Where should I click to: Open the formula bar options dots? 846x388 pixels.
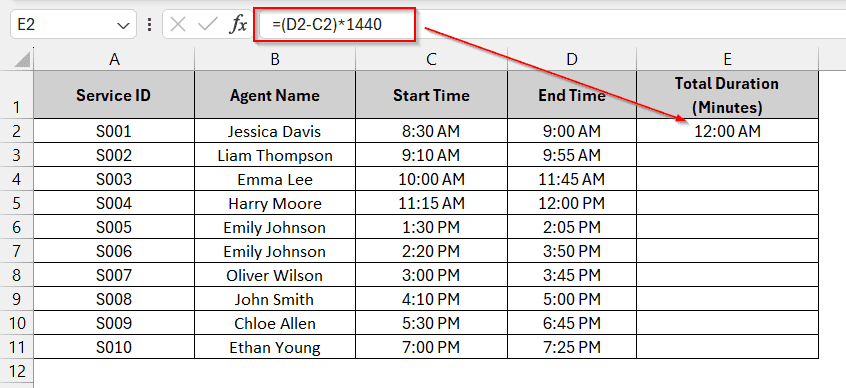(149, 24)
